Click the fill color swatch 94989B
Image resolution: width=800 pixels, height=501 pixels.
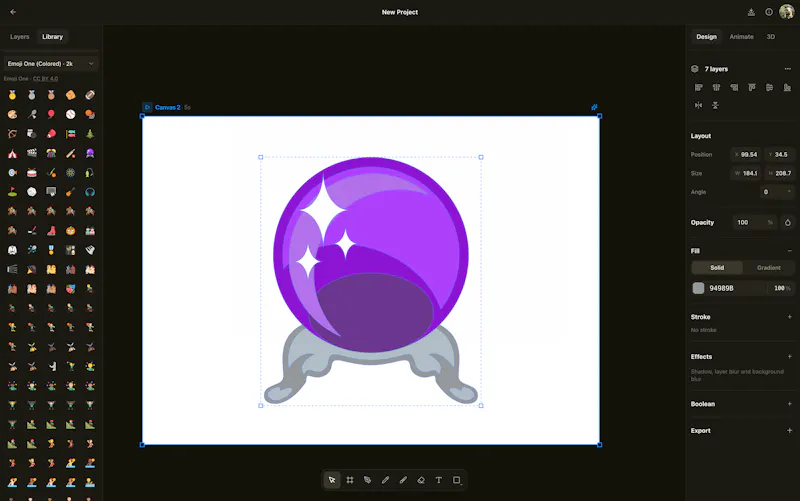[698, 288]
